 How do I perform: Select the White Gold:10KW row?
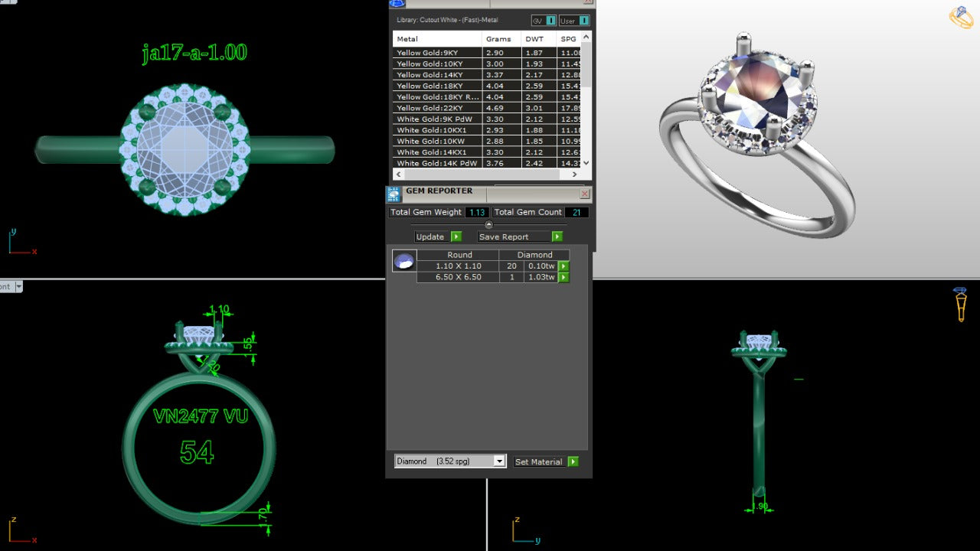click(487, 141)
